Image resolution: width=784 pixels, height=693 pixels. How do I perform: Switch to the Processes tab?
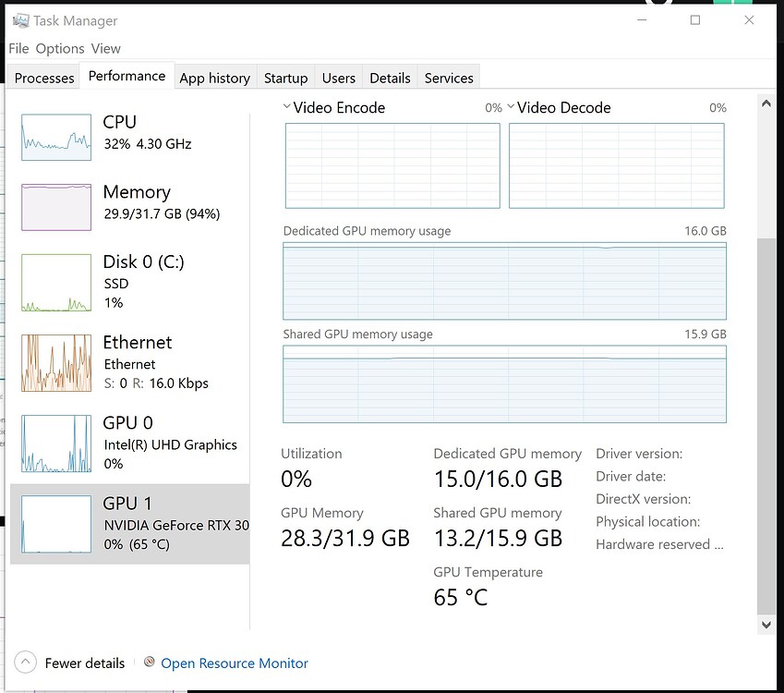click(43, 78)
